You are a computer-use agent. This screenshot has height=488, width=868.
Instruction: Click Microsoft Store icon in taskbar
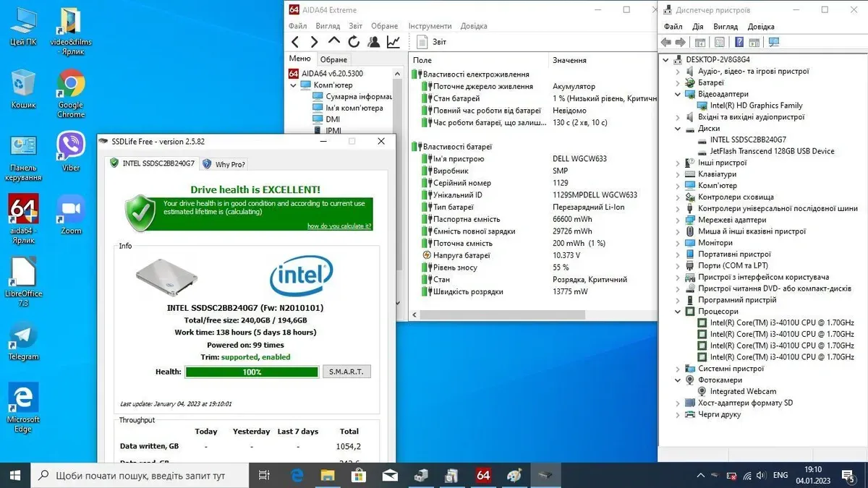click(x=358, y=475)
